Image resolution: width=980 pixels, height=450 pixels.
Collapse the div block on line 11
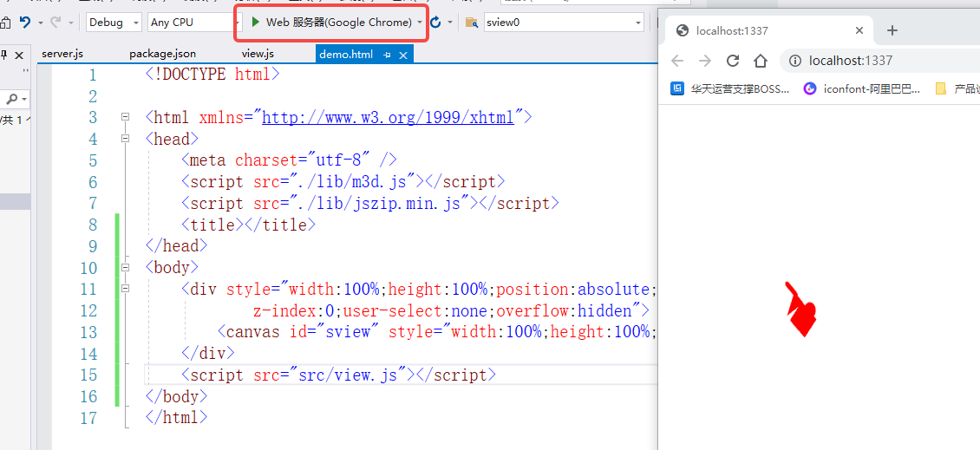(125, 288)
